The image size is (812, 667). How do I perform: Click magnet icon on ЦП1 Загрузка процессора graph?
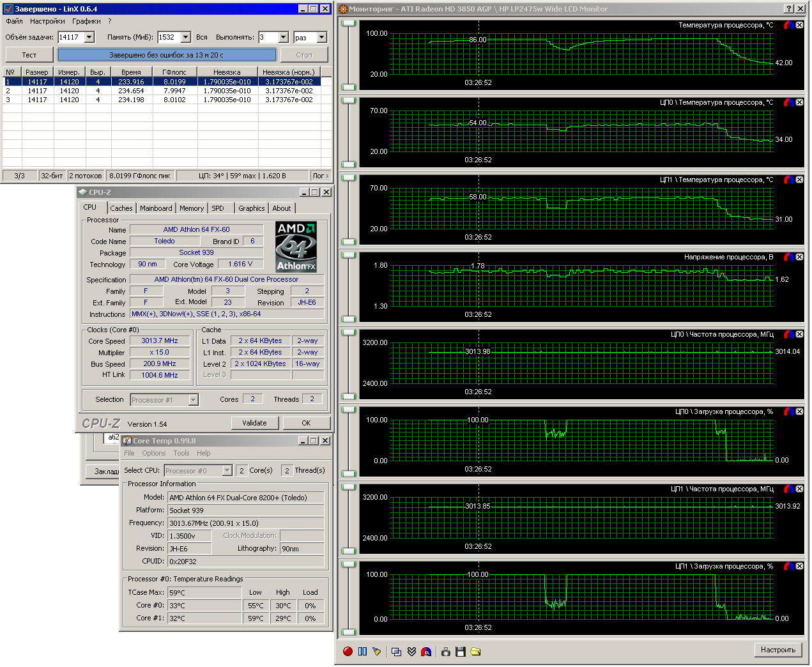789,566
